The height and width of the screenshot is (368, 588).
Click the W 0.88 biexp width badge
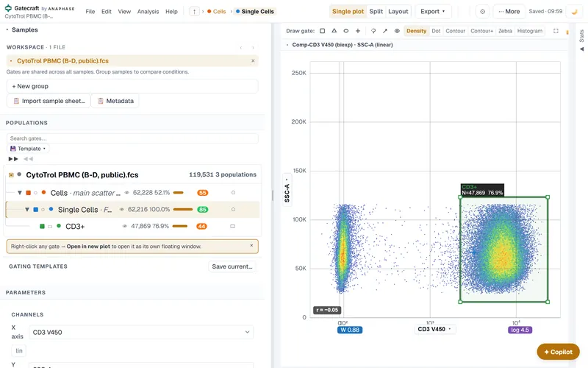coord(350,330)
